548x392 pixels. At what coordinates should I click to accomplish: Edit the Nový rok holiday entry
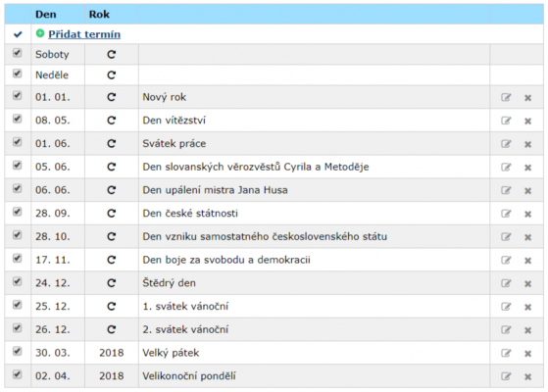pos(506,97)
